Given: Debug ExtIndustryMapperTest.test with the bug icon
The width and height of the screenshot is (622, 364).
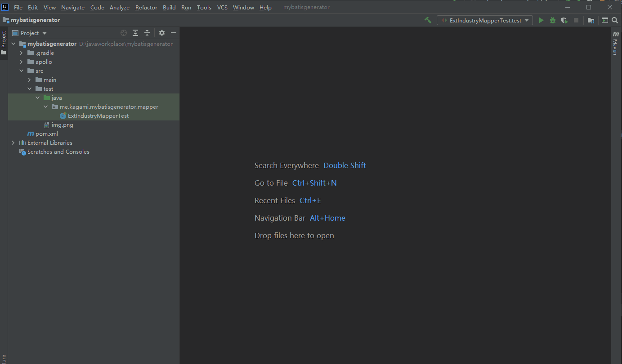Looking at the screenshot, I should pyautogui.click(x=552, y=20).
